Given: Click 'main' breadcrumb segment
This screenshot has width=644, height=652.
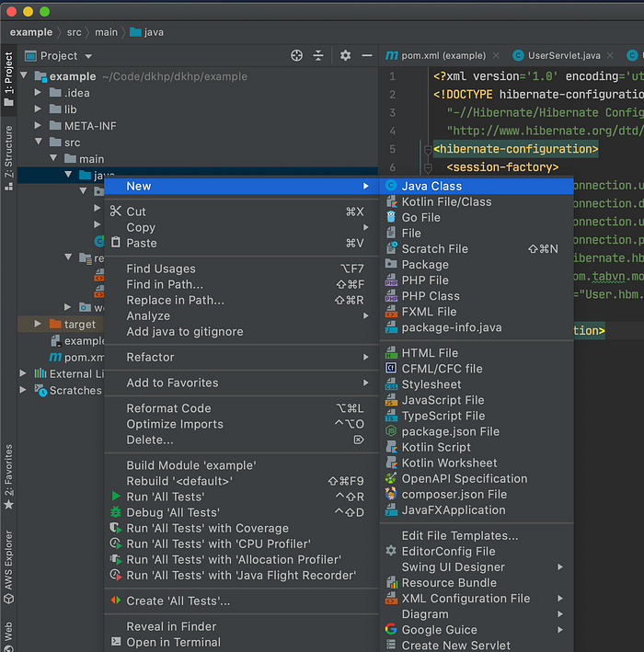Looking at the screenshot, I should point(106,32).
